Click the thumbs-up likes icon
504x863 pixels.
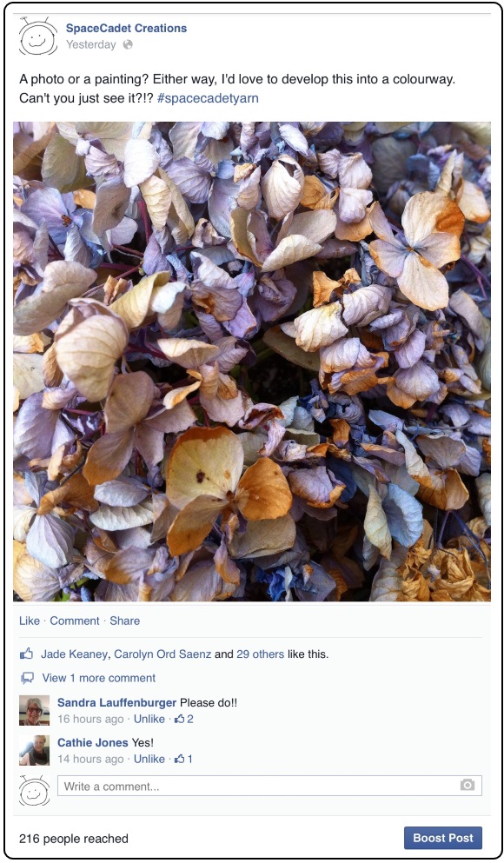click(x=26, y=654)
